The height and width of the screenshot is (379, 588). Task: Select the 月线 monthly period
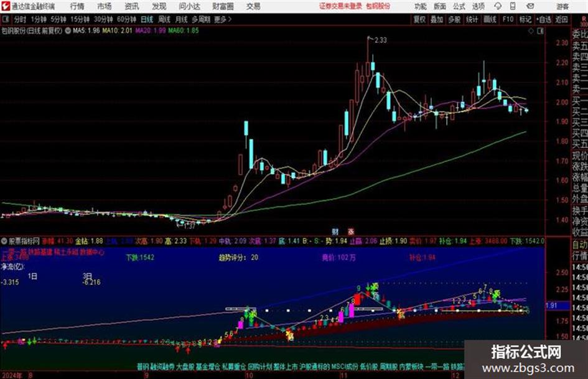pyautogui.click(x=182, y=19)
